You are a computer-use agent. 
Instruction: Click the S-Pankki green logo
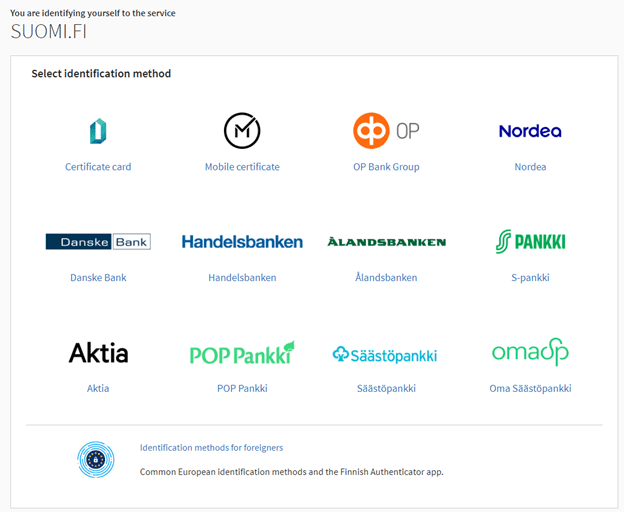(530, 241)
